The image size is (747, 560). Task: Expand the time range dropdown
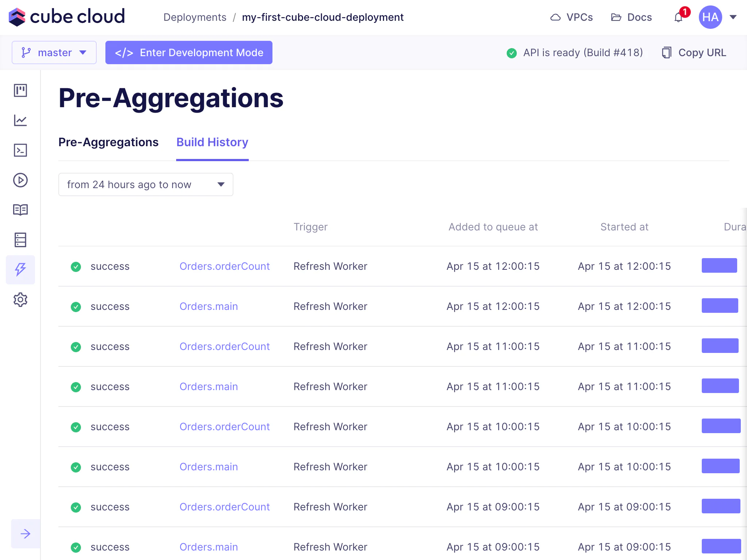pos(146,184)
